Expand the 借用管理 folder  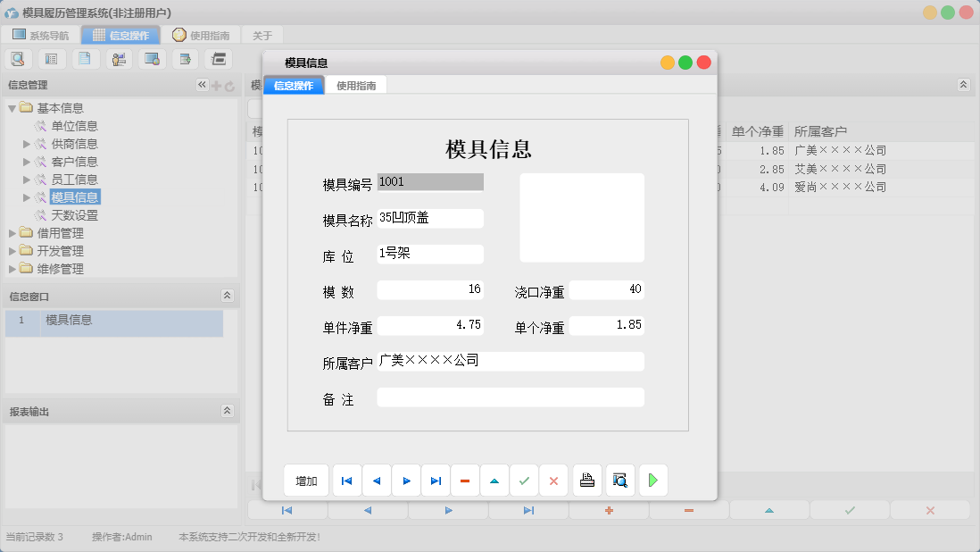pos(12,233)
